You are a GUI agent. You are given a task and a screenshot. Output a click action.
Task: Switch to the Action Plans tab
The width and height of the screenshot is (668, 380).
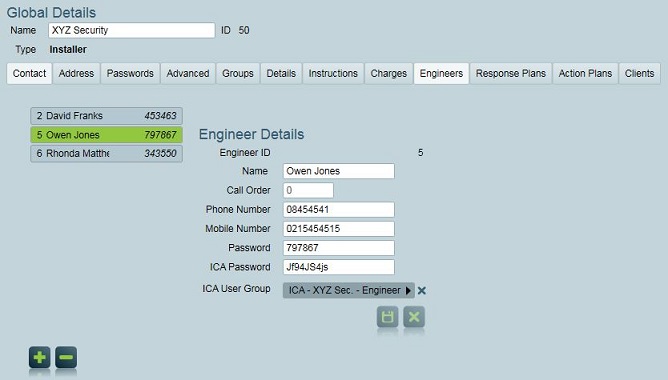tap(585, 73)
